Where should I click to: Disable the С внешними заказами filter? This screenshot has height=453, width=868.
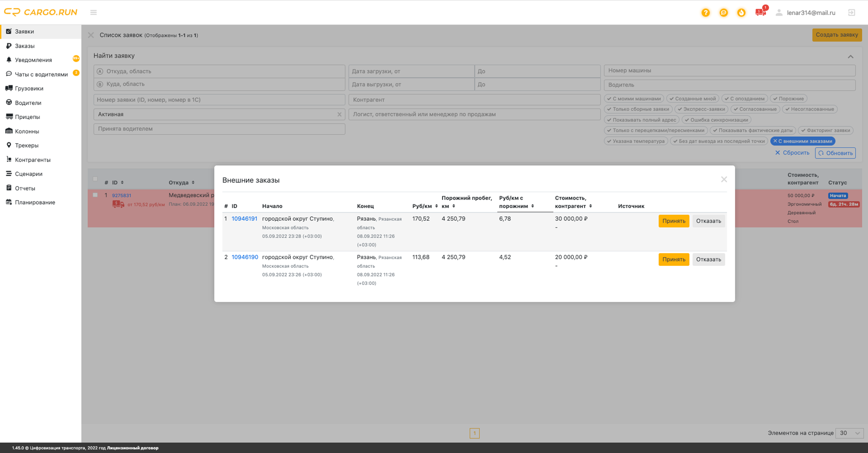click(802, 141)
